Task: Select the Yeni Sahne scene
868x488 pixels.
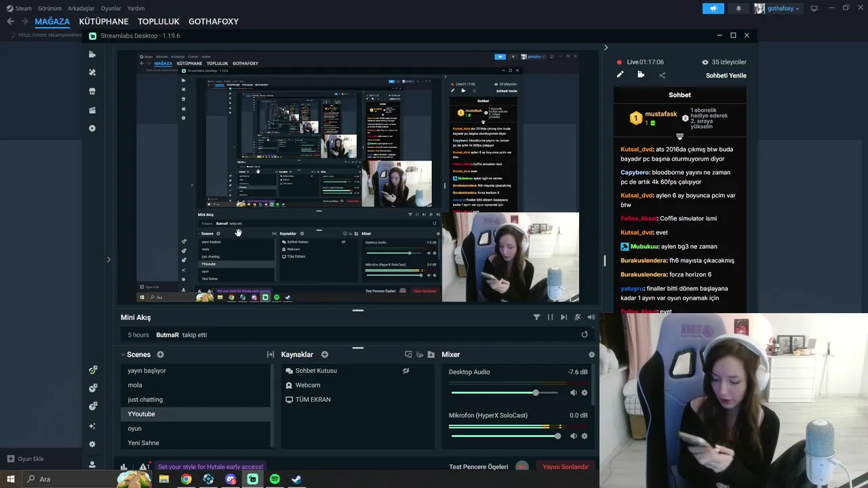Action: tap(195, 443)
